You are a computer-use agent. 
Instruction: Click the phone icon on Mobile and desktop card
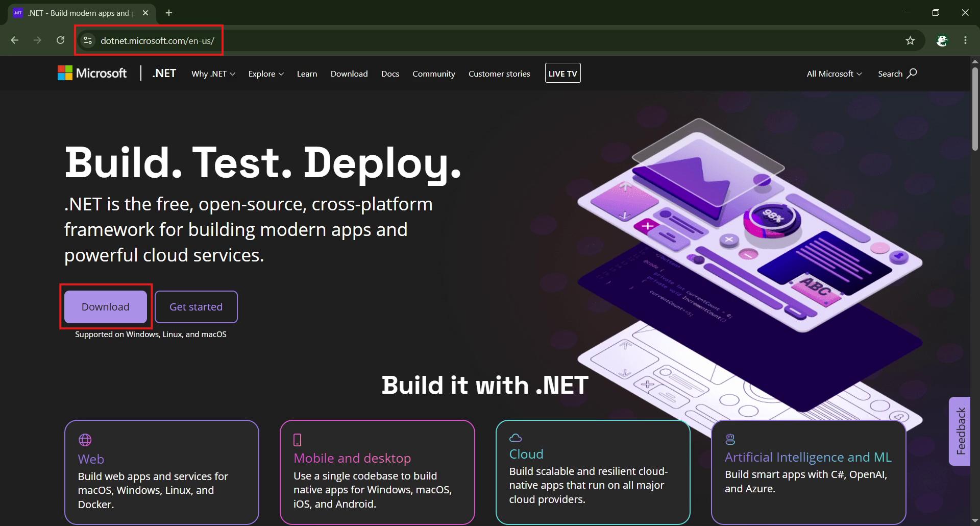pyautogui.click(x=298, y=440)
